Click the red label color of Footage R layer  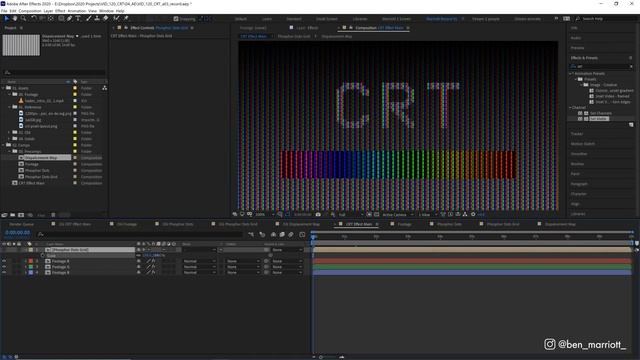pos(31,261)
